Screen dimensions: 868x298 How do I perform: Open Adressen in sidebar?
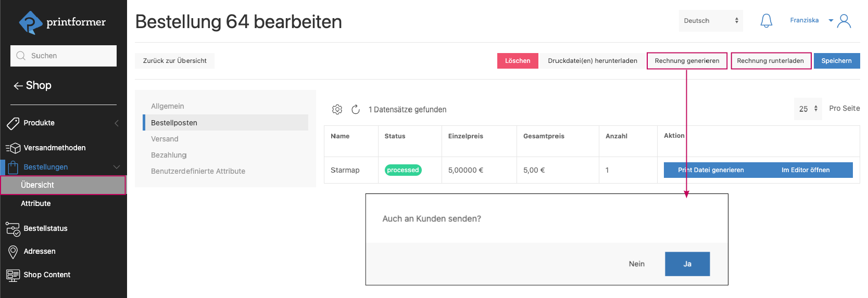coord(39,251)
